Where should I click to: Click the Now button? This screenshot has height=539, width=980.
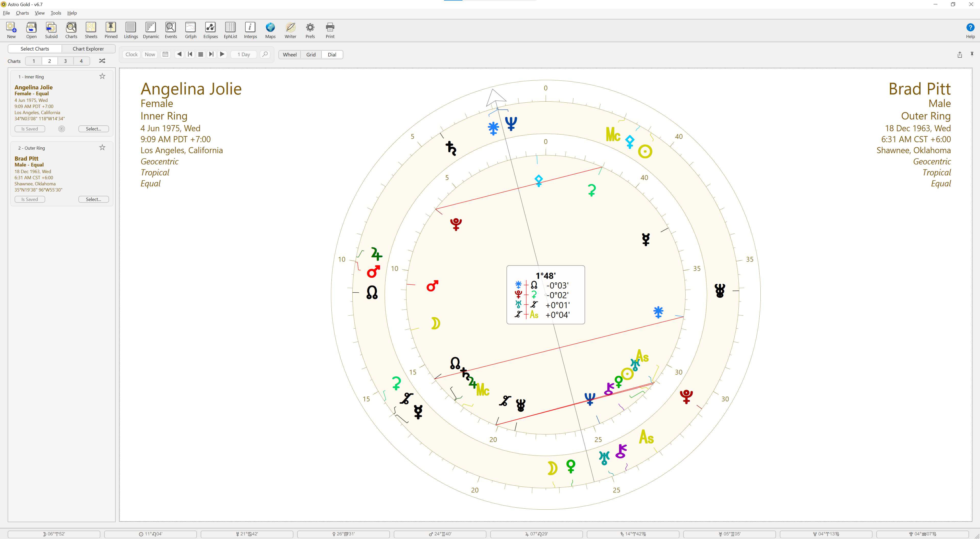[x=150, y=54]
